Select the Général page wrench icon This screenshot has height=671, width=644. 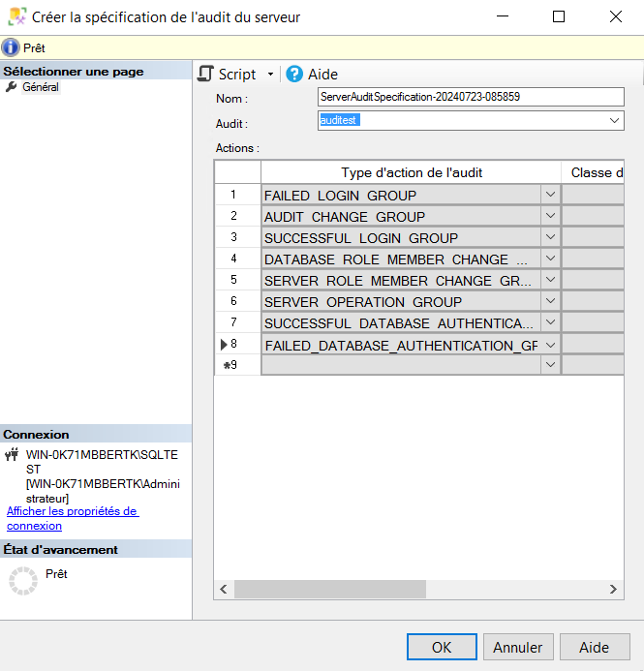tap(12, 87)
